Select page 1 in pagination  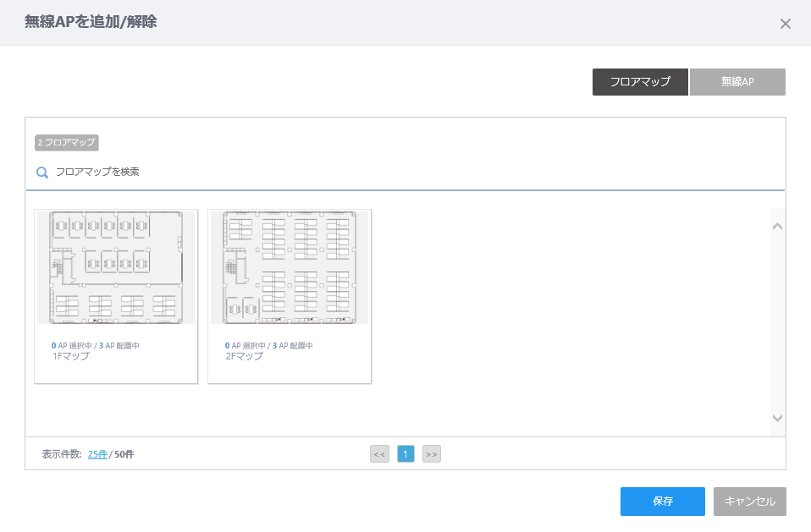[405, 454]
